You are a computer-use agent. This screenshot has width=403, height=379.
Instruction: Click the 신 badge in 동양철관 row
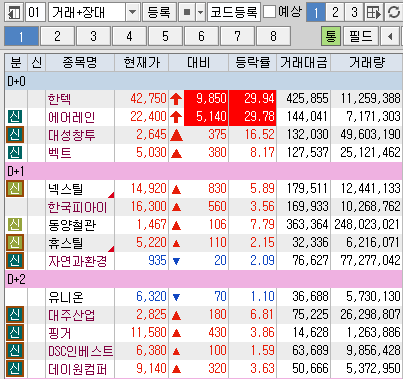pyautogui.click(x=15, y=225)
